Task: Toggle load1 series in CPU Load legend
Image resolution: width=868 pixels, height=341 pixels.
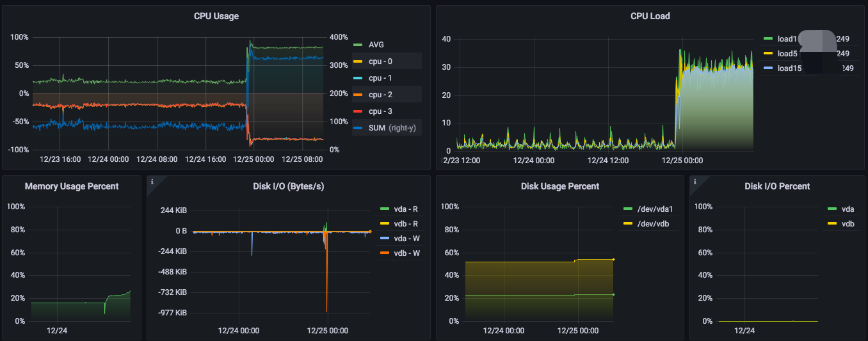Action: (787, 38)
